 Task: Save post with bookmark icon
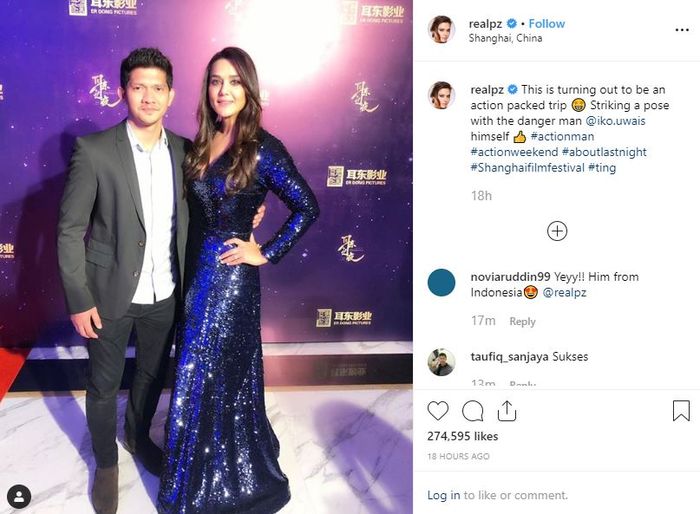point(681,410)
